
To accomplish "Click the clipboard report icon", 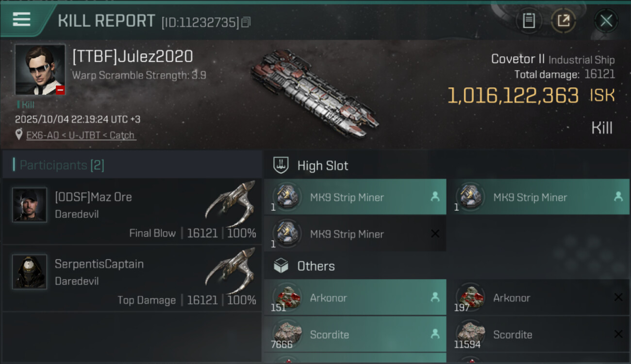I will (x=529, y=20).
